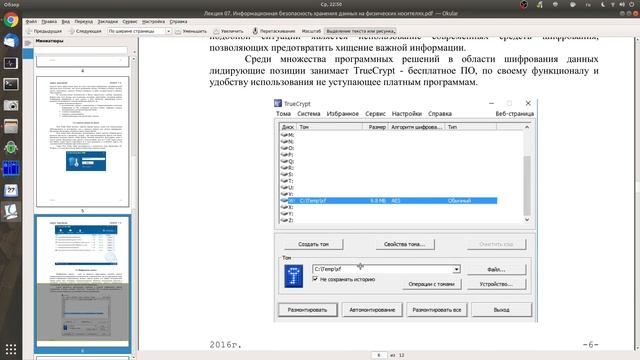Click Создать том in TrueCrypt picture

(313, 244)
